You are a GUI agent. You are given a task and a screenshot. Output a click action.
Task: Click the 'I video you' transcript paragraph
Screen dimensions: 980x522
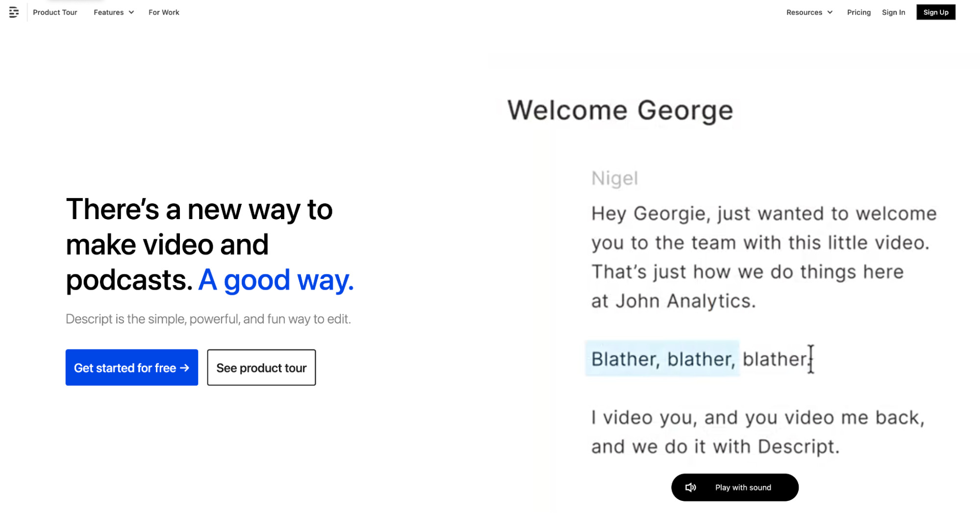pyautogui.click(x=757, y=432)
